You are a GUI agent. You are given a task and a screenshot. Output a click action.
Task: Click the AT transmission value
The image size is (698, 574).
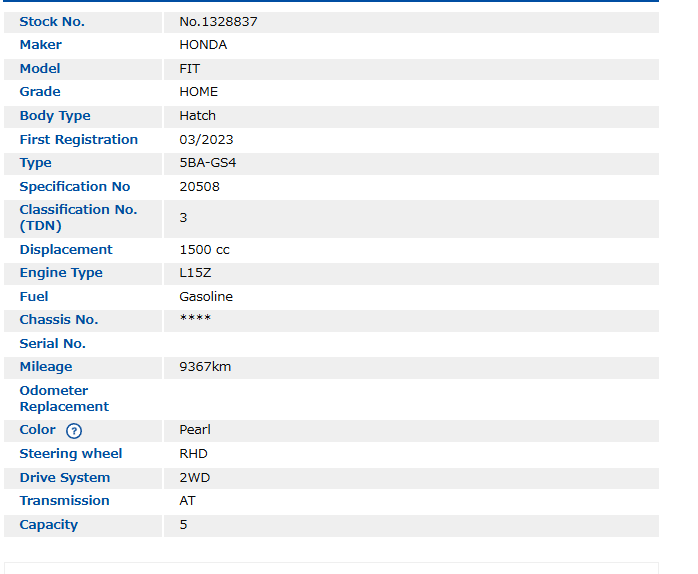(x=188, y=501)
